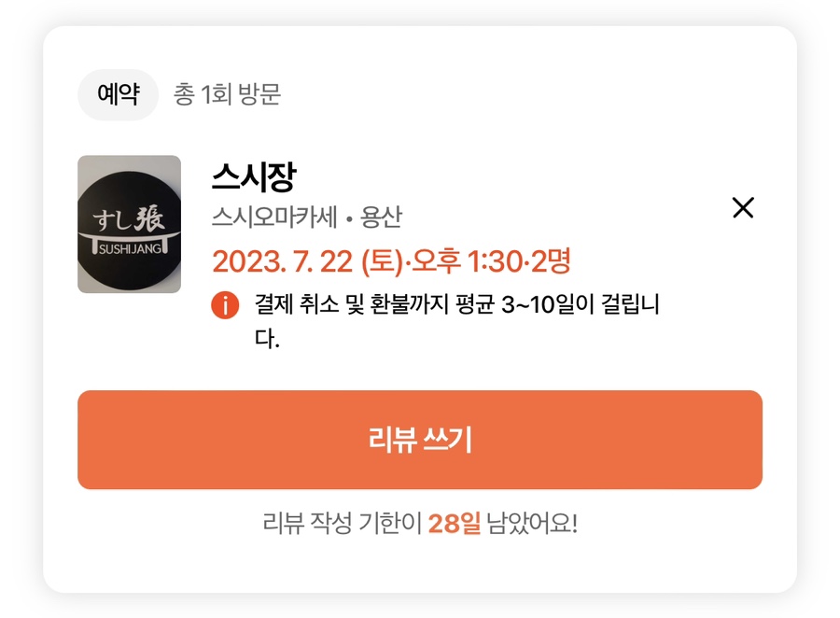Click the 2023. 7. 22 (토) reservation date
Screen dimensions: 840x618
click(307, 262)
